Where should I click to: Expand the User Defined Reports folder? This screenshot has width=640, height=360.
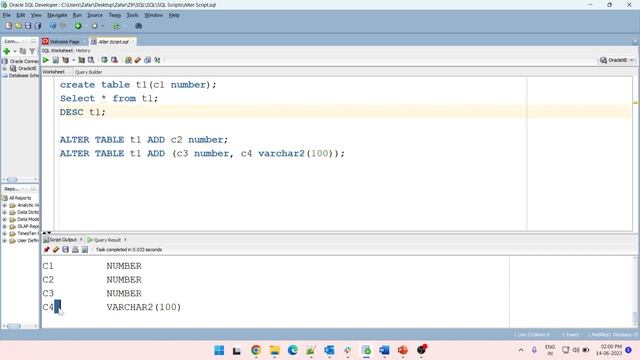point(4,241)
